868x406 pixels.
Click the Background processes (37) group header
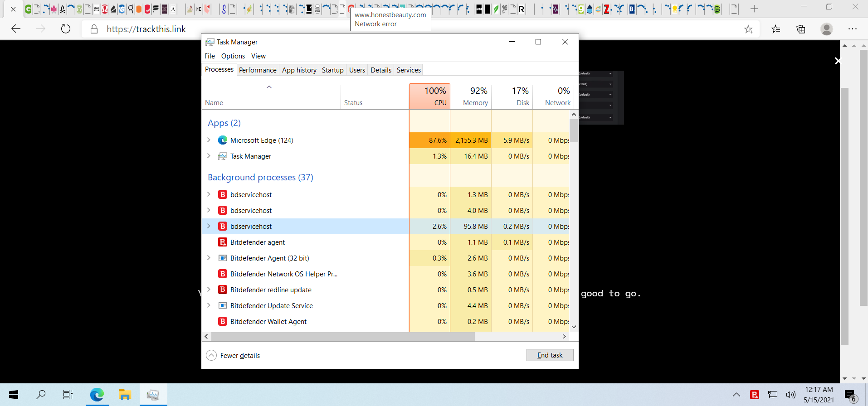[x=260, y=177]
